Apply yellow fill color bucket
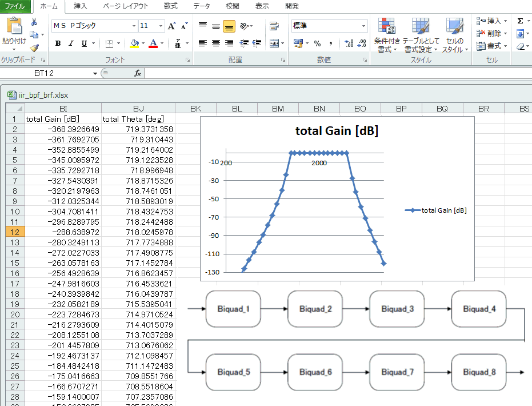The height and width of the screenshot is (406, 532). tap(134, 43)
